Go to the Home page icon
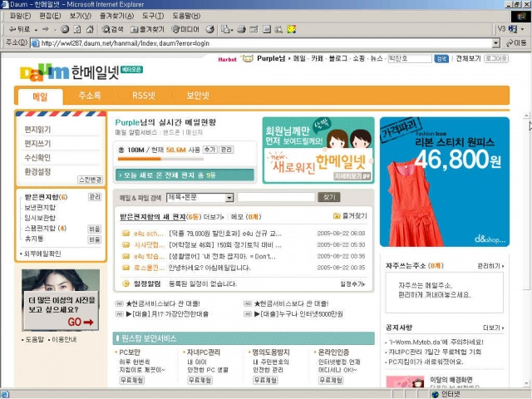 tap(90, 30)
